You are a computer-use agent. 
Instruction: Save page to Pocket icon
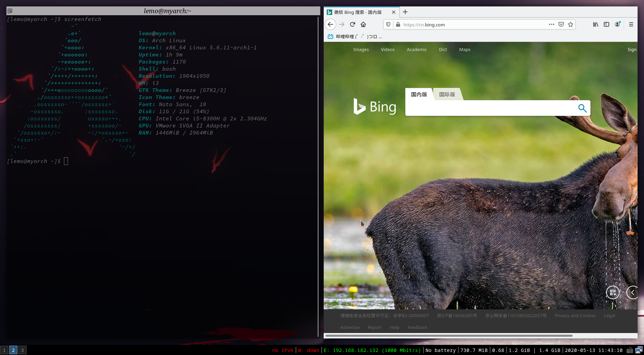point(561,24)
